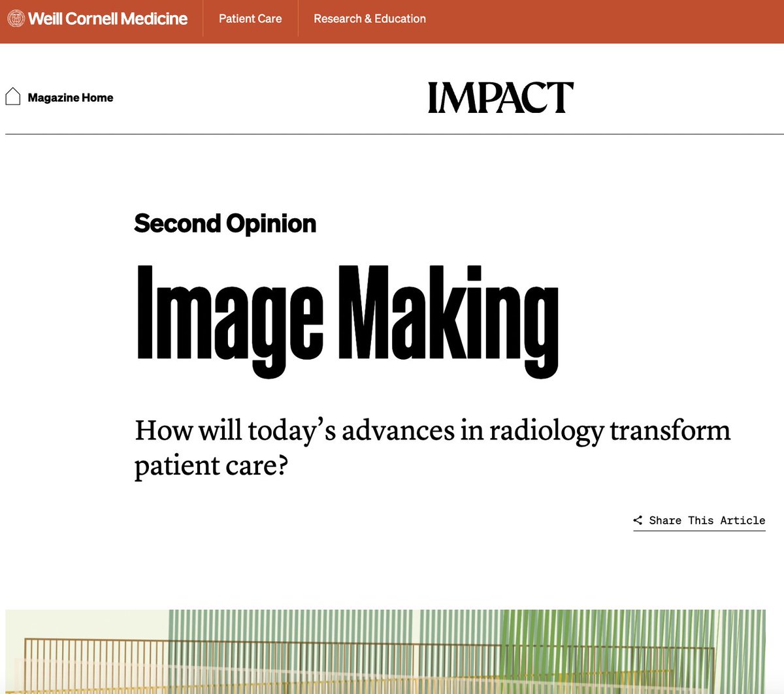Click the Weill Cornell Medicine header text
Viewport: 784px width, 694px height.
point(106,18)
